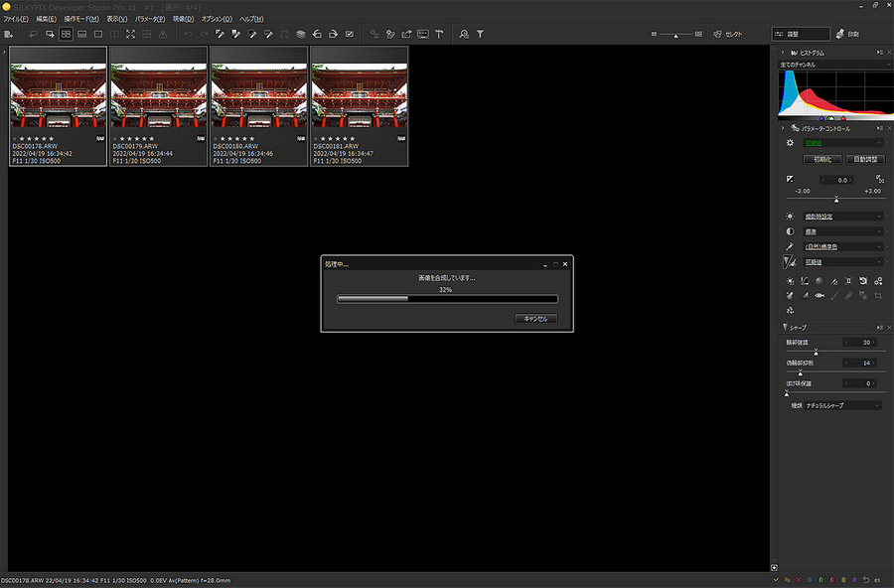The height and width of the screenshot is (588, 894).
Task: Click the 自動調整 auto adjust button
Action: point(864,159)
